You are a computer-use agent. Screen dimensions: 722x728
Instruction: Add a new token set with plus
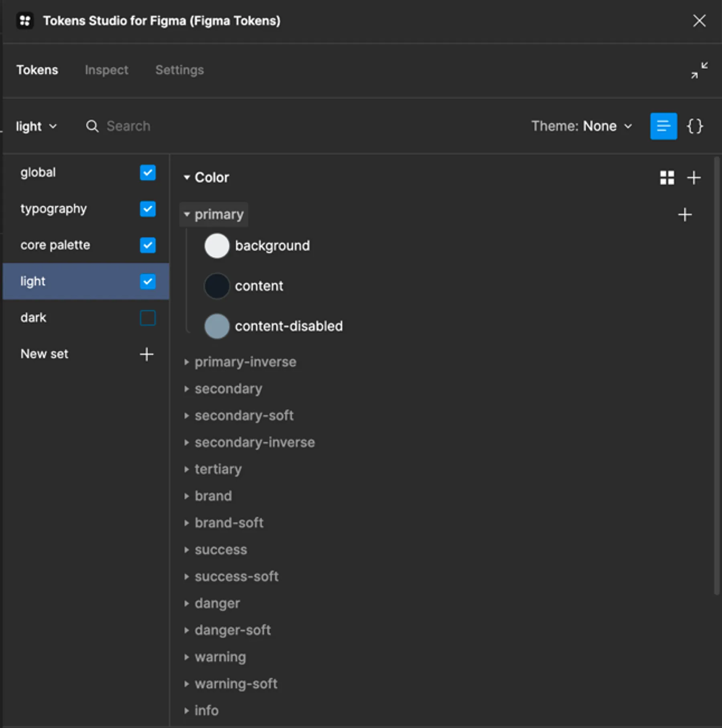tap(146, 354)
